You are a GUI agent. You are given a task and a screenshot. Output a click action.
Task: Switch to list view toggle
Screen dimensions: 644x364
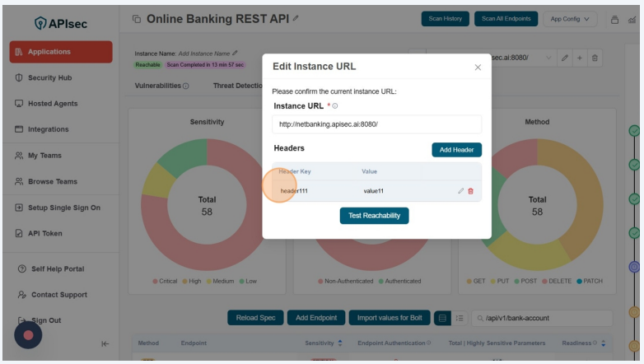(460, 318)
